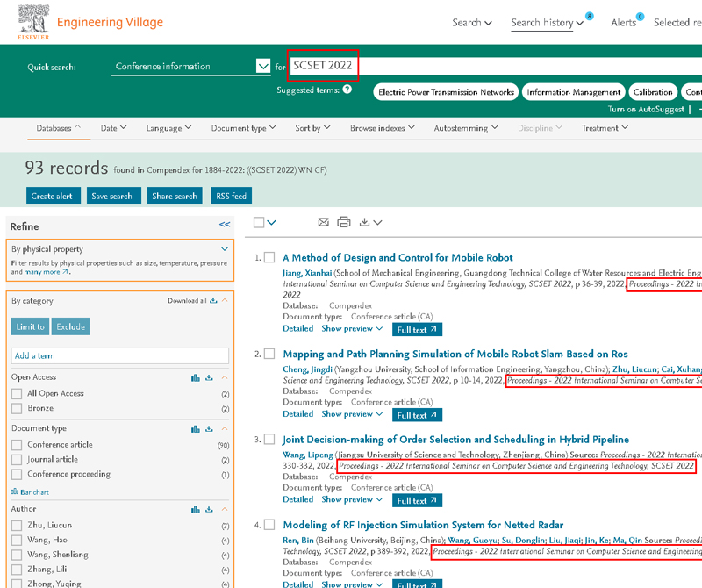This screenshot has height=588, width=702.
Task: Select author Wang, Hao checkbox
Action: [17, 540]
